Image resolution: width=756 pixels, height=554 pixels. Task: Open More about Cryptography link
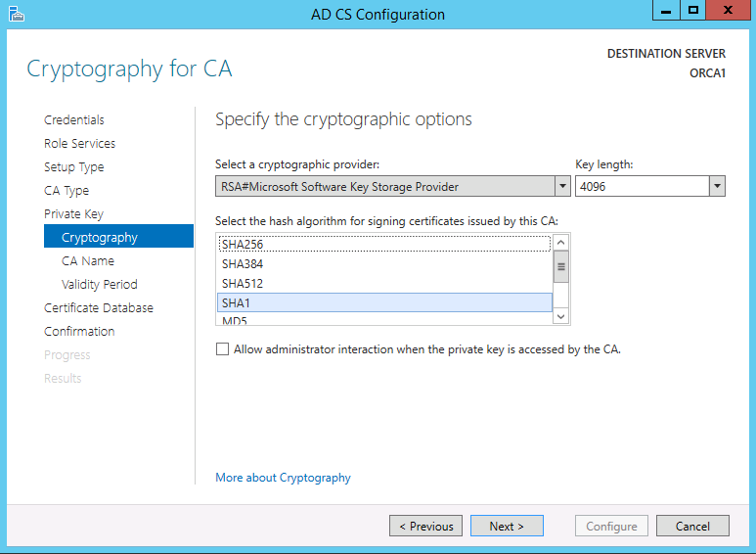(x=283, y=478)
